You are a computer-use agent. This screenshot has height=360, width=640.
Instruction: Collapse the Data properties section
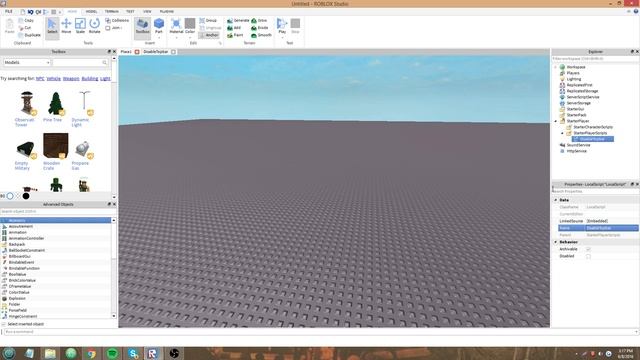(x=556, y=200)
